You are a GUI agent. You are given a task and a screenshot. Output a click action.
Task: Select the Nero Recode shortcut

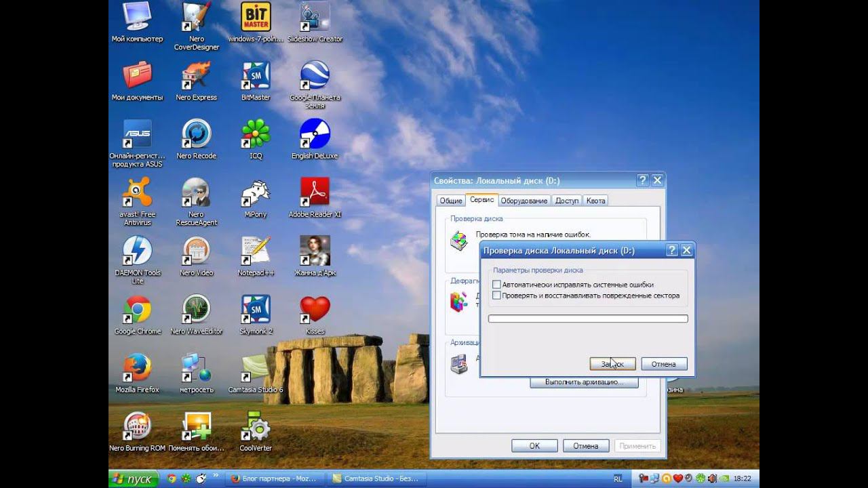tap(196, 139)
